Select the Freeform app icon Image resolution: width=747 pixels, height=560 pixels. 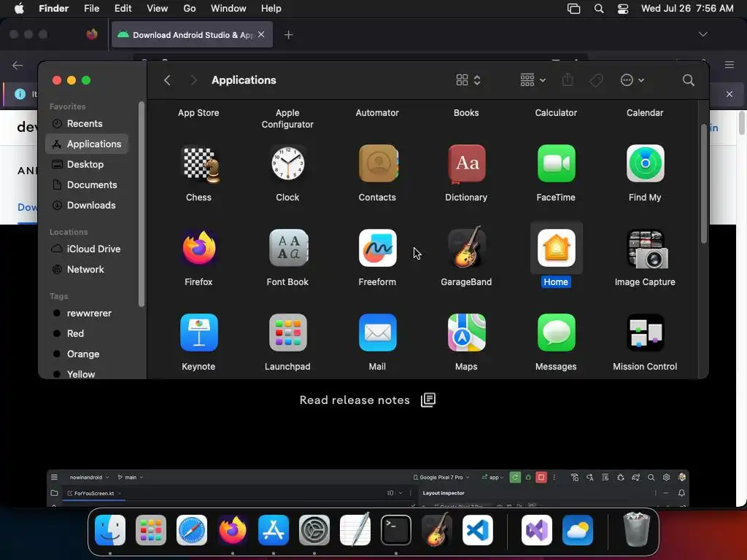[x=377, y=248]
